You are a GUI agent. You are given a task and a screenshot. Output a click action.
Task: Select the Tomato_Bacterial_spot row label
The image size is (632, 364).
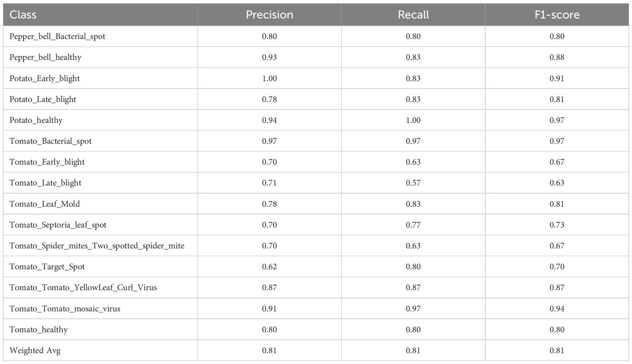coord(51,141)
